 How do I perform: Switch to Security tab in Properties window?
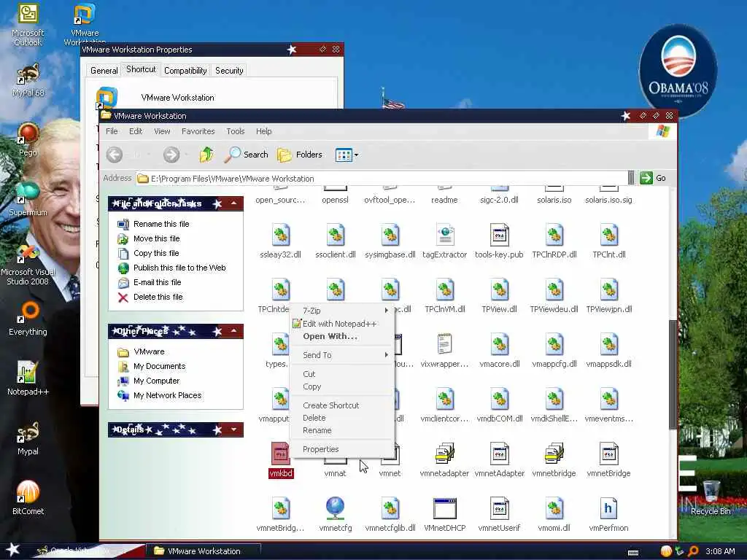click(229, 71)
